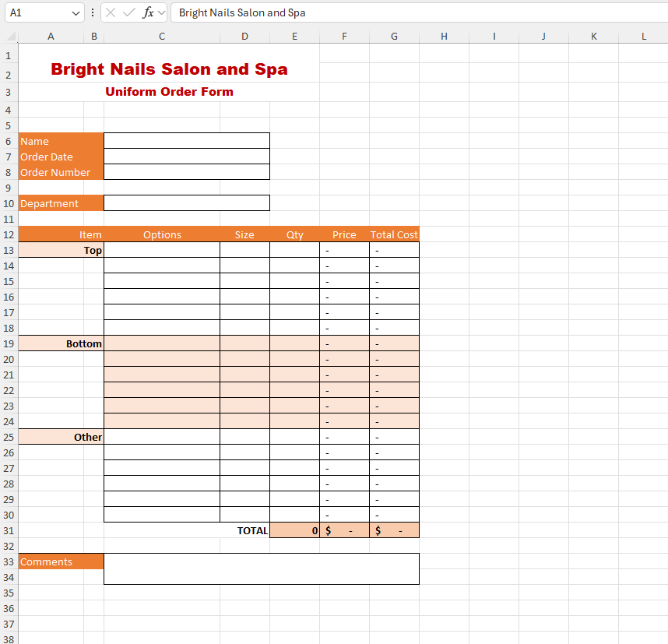Viewport: 668px width, 644px height.
Task: Click the 'Qty' table header
Action: 294,234
